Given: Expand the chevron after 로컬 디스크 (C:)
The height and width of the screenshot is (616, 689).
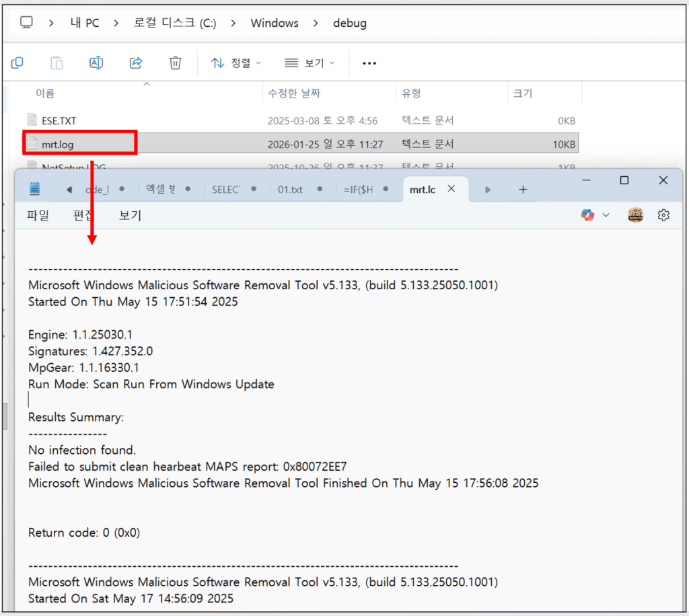Looking at the screenshot, I should tap(233, 23).
